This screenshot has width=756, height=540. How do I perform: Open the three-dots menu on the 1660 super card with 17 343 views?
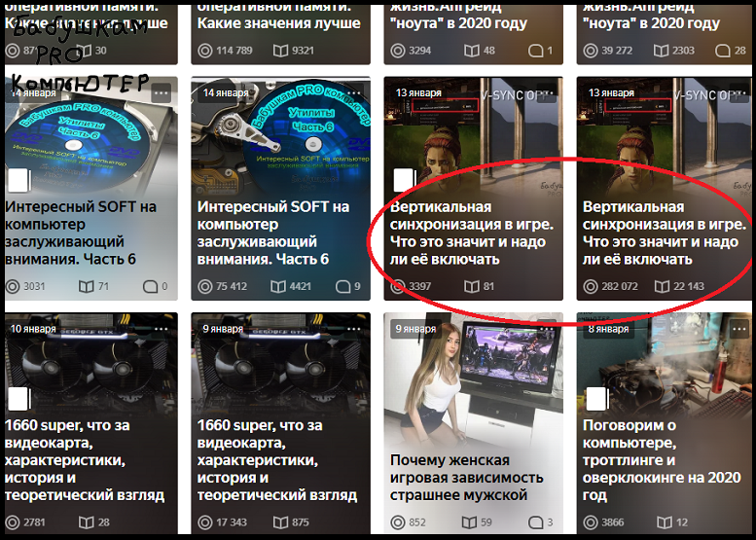(354, 329)
